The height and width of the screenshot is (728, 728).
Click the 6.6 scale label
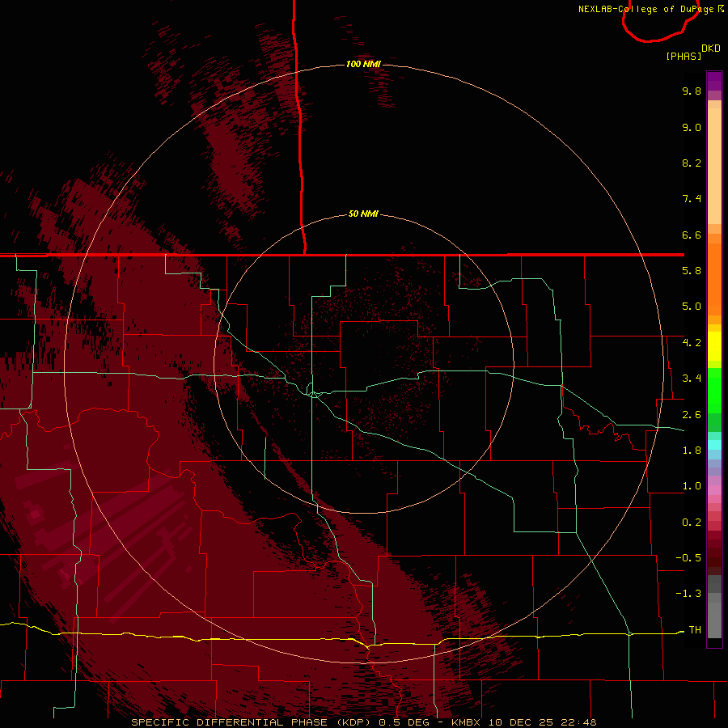coord(692,235)
